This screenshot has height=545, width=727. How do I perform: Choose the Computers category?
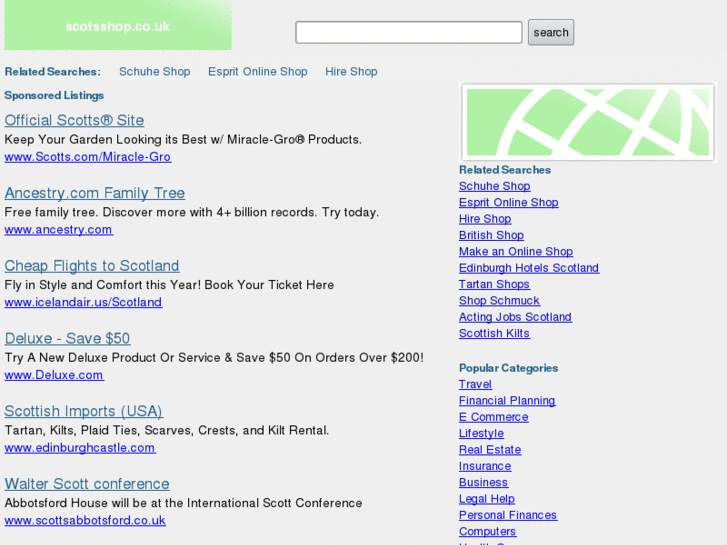click(487, 532)
